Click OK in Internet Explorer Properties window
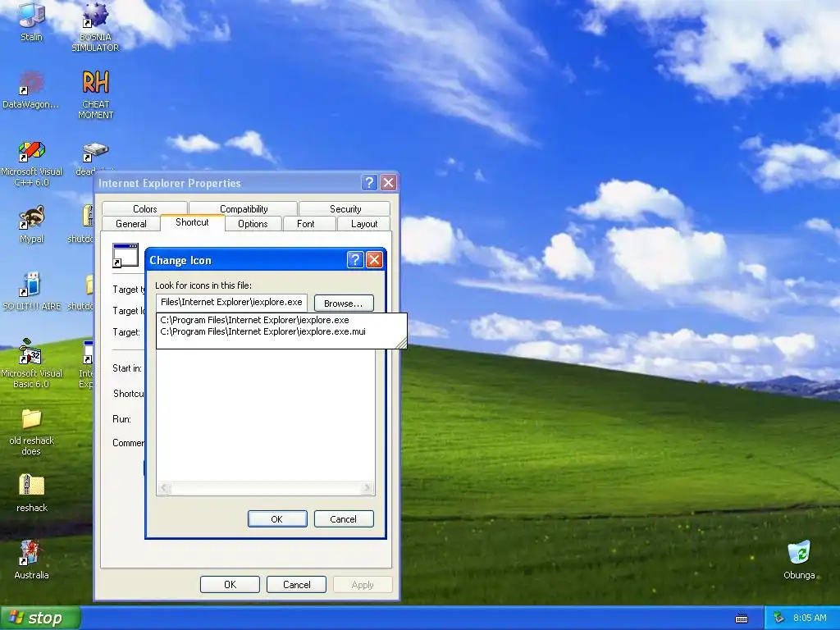This screenshot has height=630, width=840. [230, 584]
